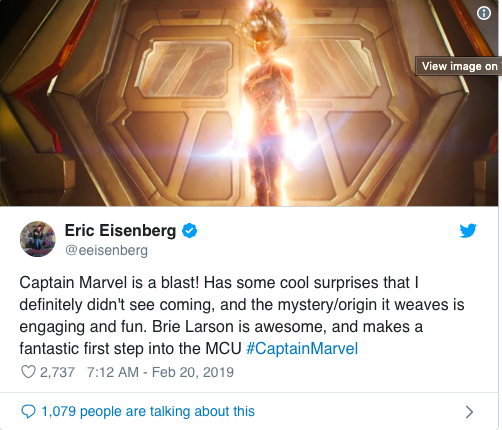502x430 pixels.
Task: Click the Twitter bird logo
Action: 468,231
